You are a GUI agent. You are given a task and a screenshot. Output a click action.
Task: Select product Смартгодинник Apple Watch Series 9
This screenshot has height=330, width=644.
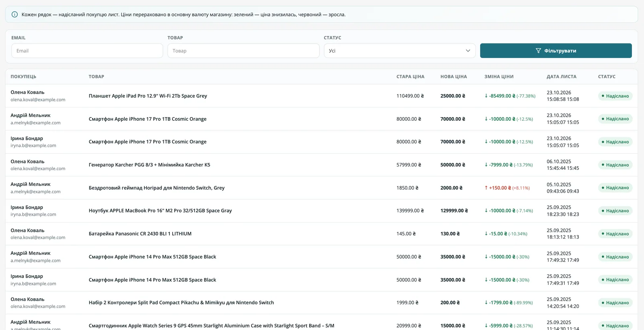click(x=211, y=326)
